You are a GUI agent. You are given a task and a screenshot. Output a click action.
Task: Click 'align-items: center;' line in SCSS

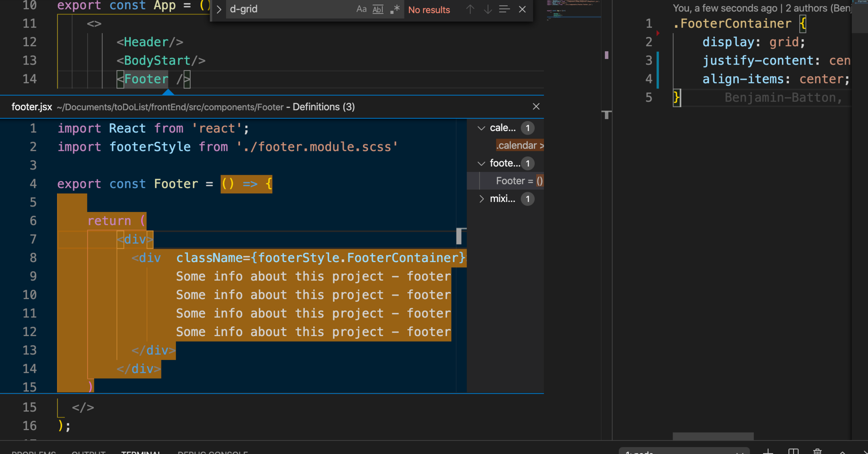776,79
